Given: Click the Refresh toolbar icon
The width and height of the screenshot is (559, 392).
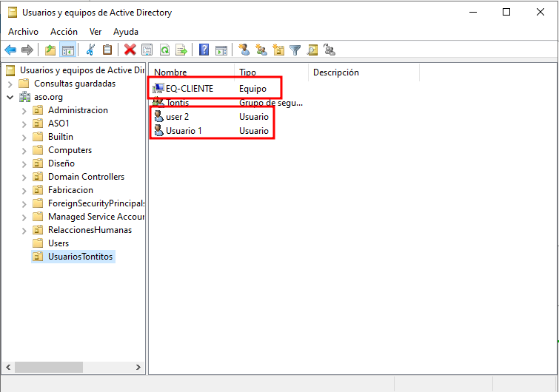Looking at the screenshot, I should [164, 50].
